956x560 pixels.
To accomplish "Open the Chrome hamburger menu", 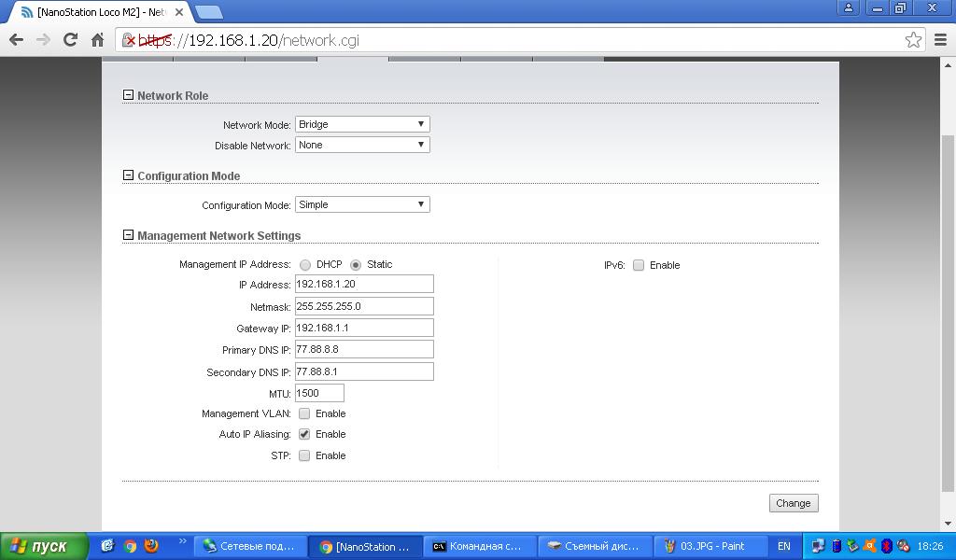I will tap(941, 40).
